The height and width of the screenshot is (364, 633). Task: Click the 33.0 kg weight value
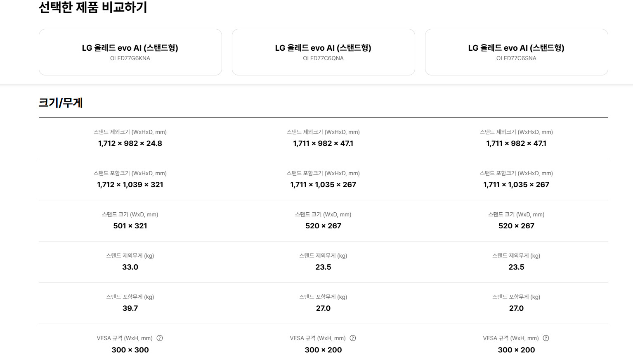(x=130, y=267)
